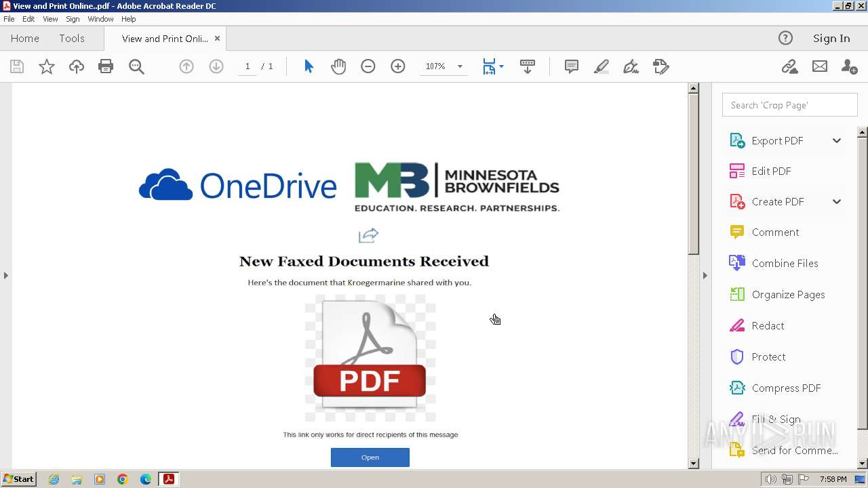Open the Window menu
868x488 pixels.
coord(100,19)
